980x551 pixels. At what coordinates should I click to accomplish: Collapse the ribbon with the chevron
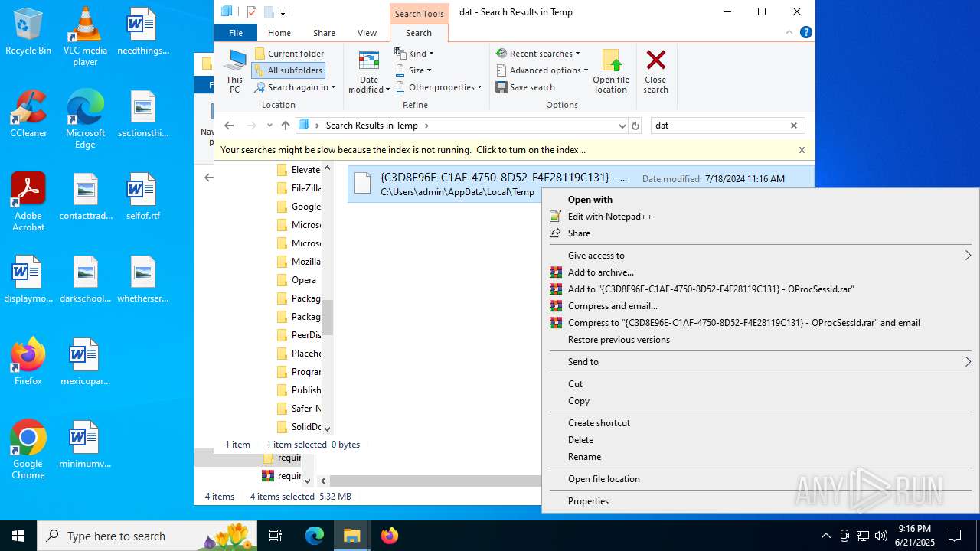[x=789, y=32]
